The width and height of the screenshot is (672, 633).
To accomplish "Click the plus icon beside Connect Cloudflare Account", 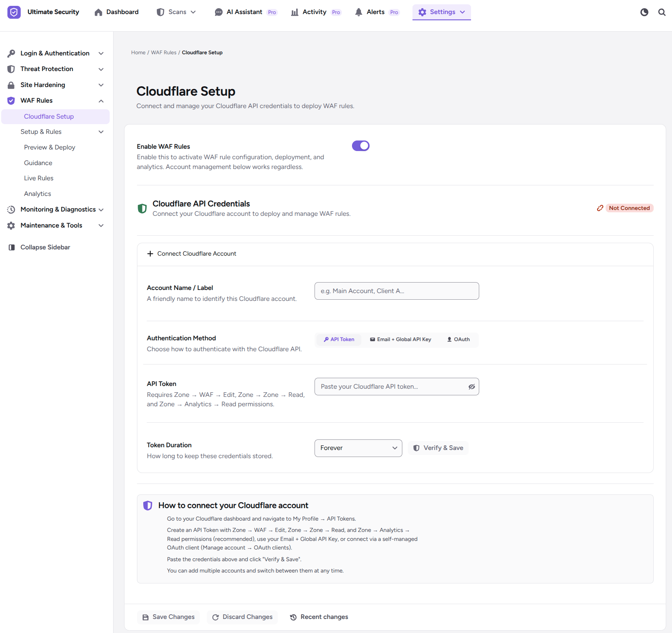I will tap(150, 254).
